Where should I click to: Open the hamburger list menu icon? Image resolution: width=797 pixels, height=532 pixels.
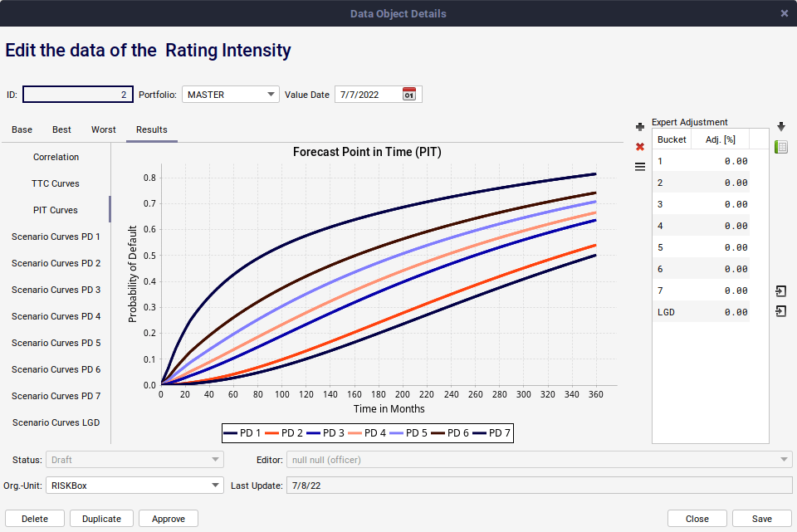pos(639,167)
